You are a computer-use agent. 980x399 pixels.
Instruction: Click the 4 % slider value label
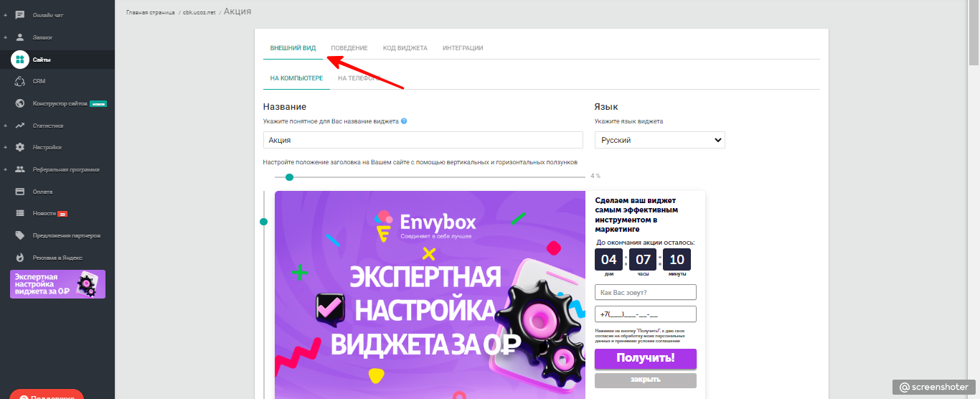(x=595, y=176)
